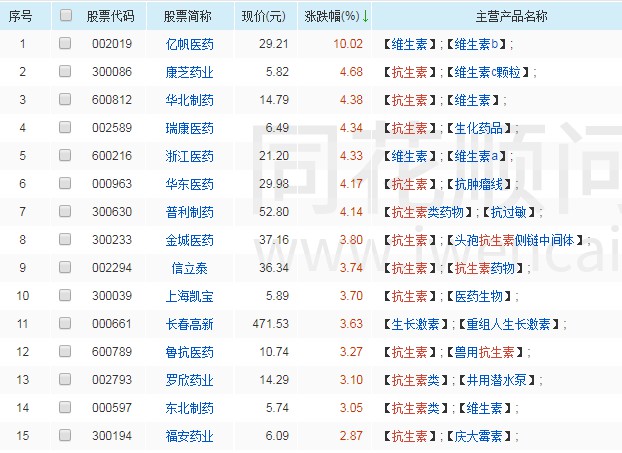Image resolution: width=622 pixels, height=453 pixels.
Task: Click 头孢抗生素侧链中间体 product tag
Action: click(514, 240)
